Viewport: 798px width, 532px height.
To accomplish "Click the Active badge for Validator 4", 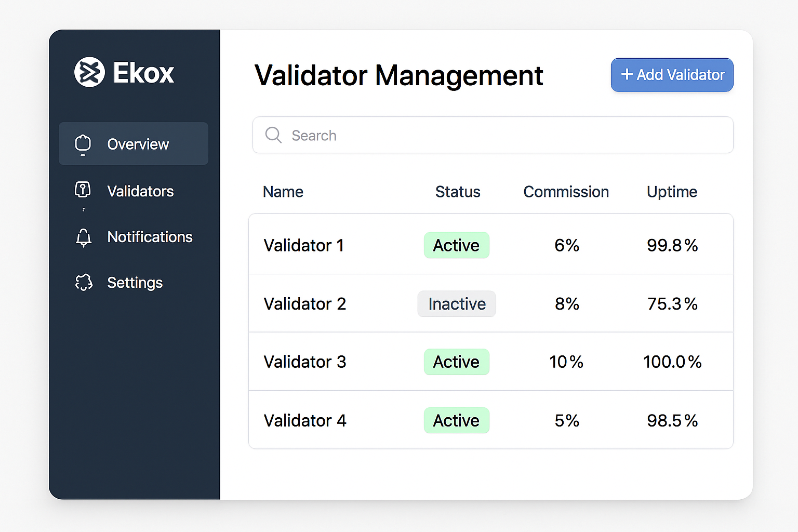I will click(457, 420).
